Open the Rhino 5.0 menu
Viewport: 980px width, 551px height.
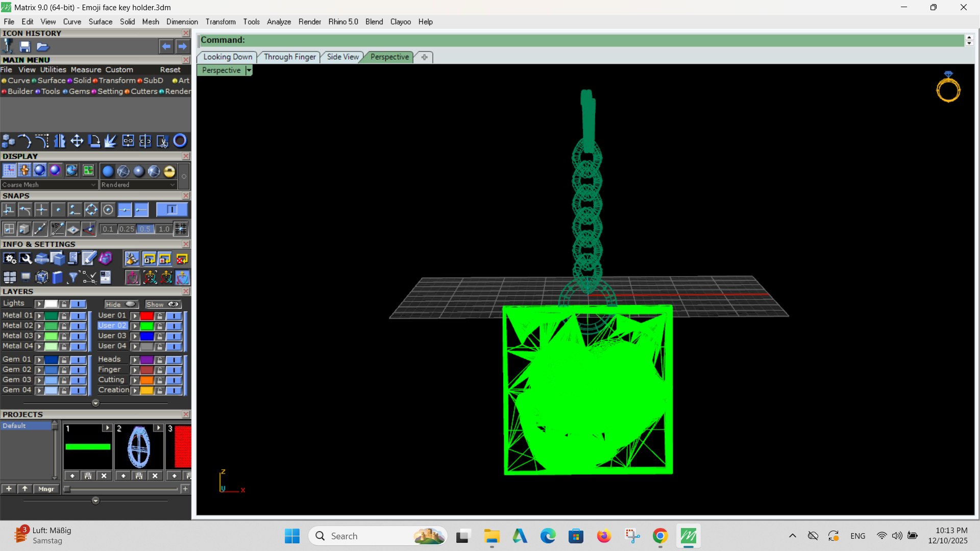point(343,22)
